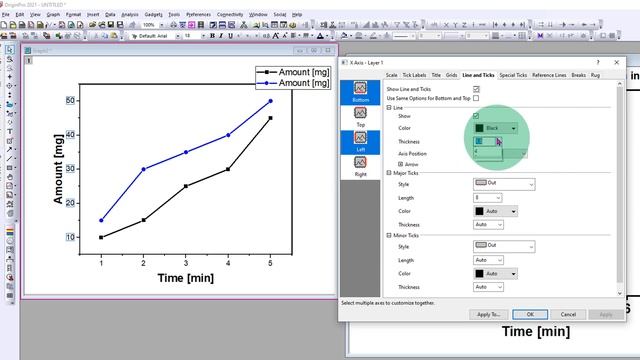Toggle Underline text formatting
The width and height of the screenshot is (640, 360).
pos(230,36)
